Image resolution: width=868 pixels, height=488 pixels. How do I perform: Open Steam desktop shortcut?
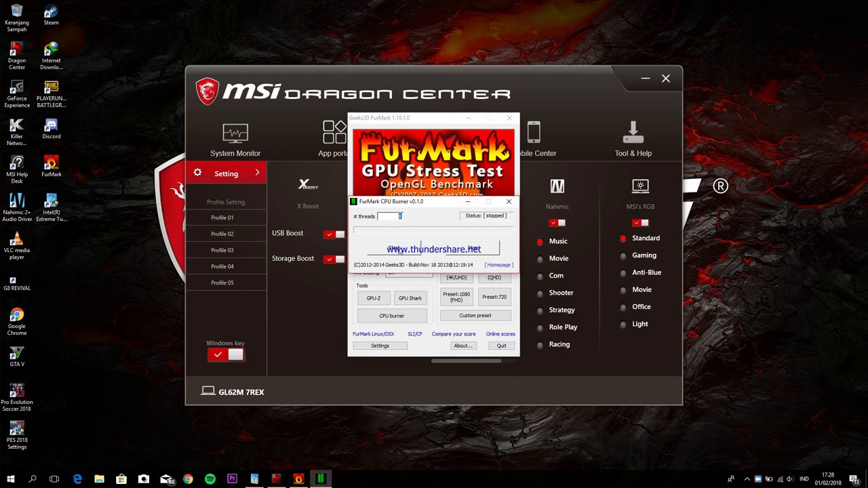pos(51,16)
